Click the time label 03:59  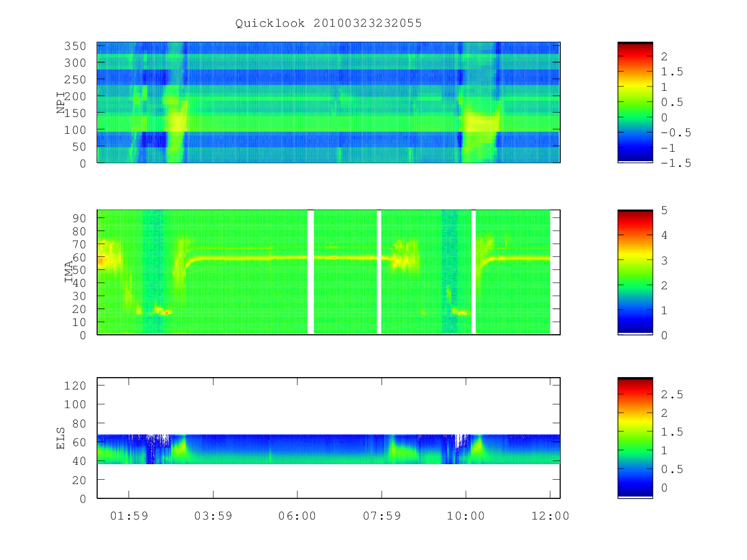click(x=213, y=516)
